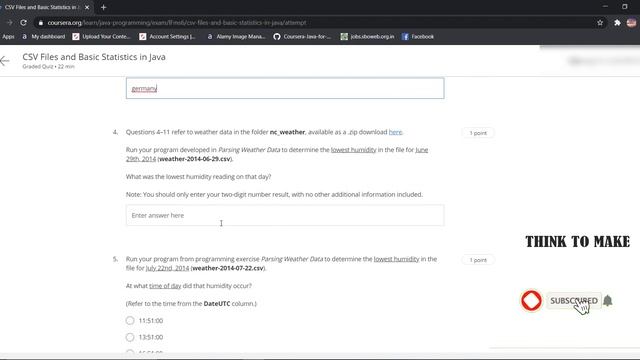Image resolution: width=640 pixels, height=360 pixels.
Task: Open the Facebook bookmark
Action: coord(418,37)
